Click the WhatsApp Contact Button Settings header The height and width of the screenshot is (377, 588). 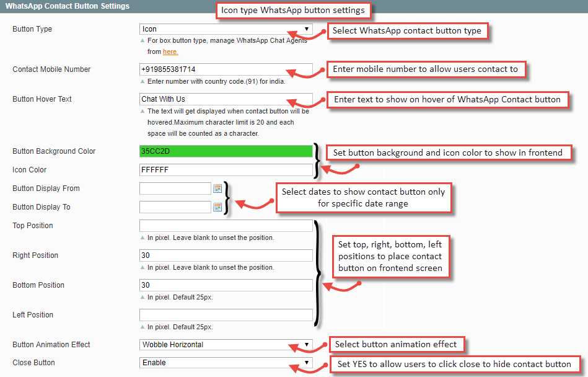68,6
